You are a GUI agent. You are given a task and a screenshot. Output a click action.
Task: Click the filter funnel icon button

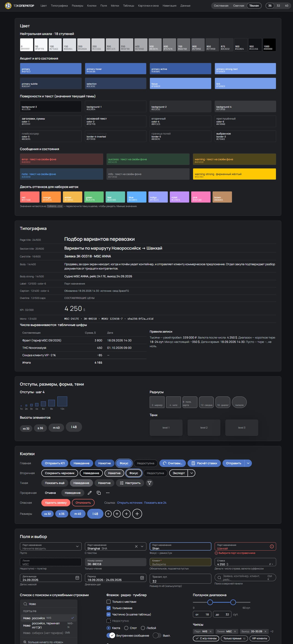pos(149,483)
